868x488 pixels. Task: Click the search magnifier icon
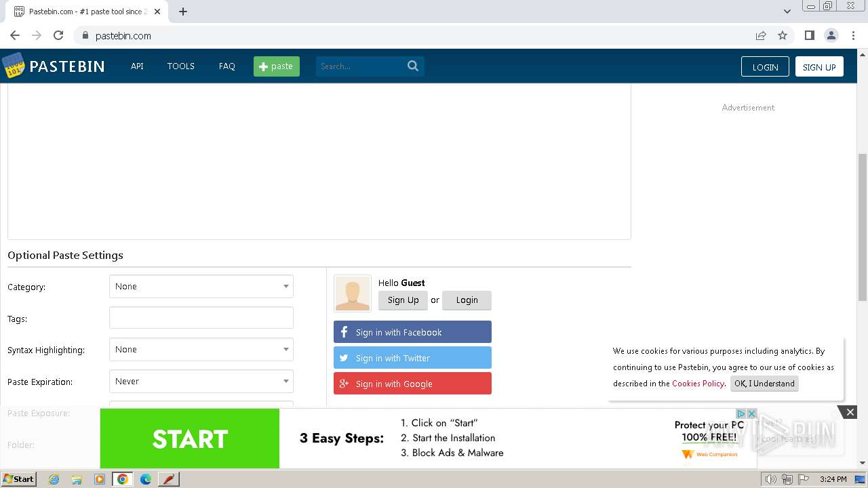click(x=413, y=66)
